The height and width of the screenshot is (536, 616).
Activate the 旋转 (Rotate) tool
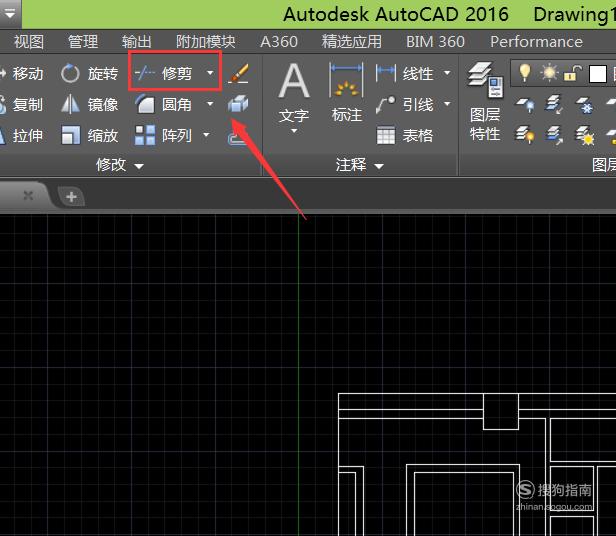90,73
